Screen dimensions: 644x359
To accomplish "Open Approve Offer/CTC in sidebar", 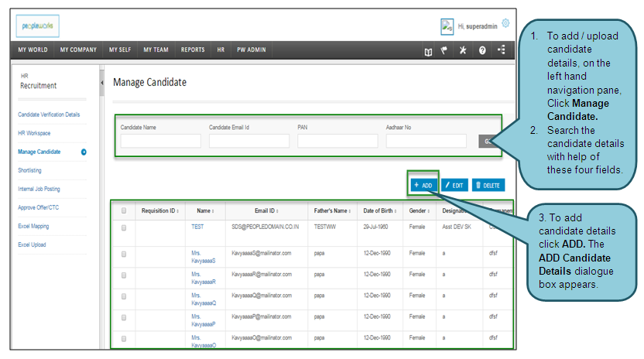I will (x=38, y=207).
